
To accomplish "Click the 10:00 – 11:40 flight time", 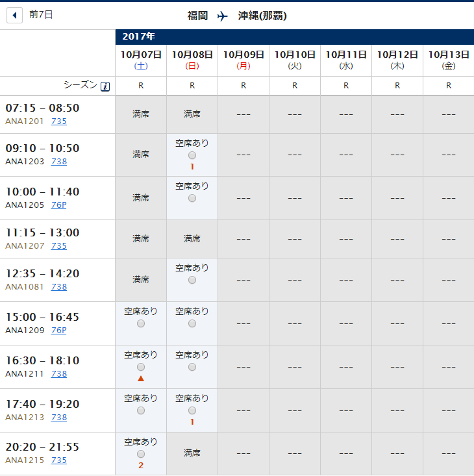I will point(42,192).
